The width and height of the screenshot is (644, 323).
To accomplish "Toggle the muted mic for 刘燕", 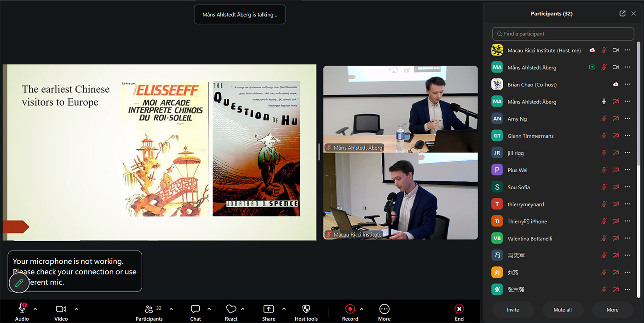I will pos(604,272).
